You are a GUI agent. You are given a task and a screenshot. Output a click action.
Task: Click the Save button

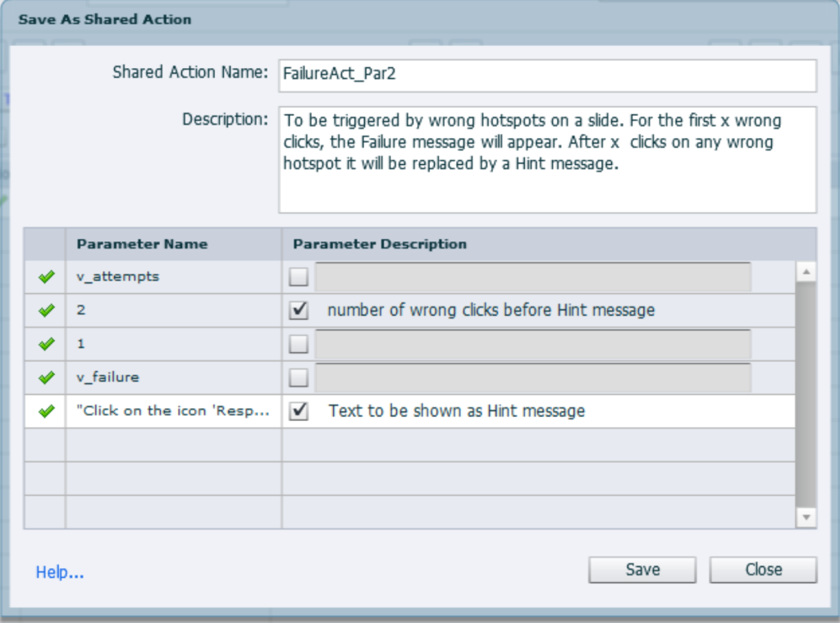641,570
